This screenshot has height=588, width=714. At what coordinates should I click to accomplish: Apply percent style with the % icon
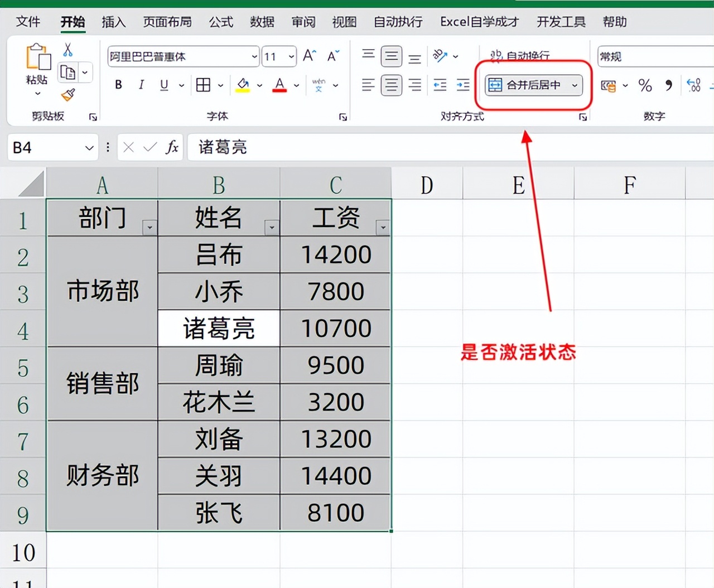[x=645, y=85]
